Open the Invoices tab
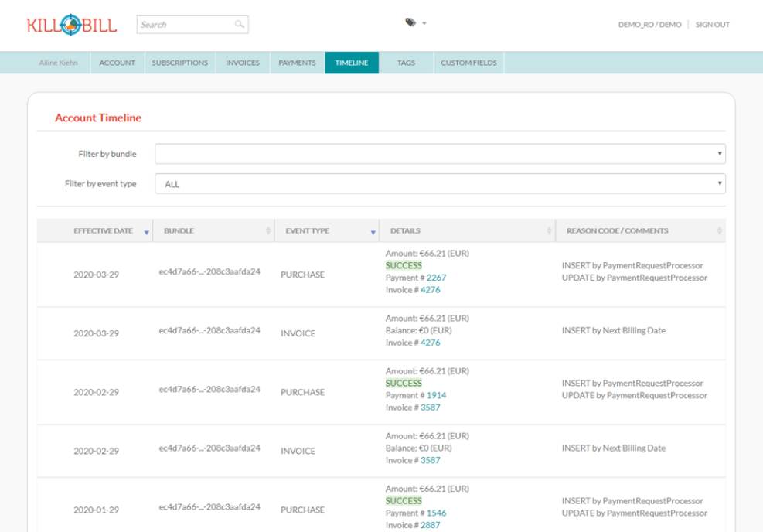763x532 pixels. pos(242,63)
